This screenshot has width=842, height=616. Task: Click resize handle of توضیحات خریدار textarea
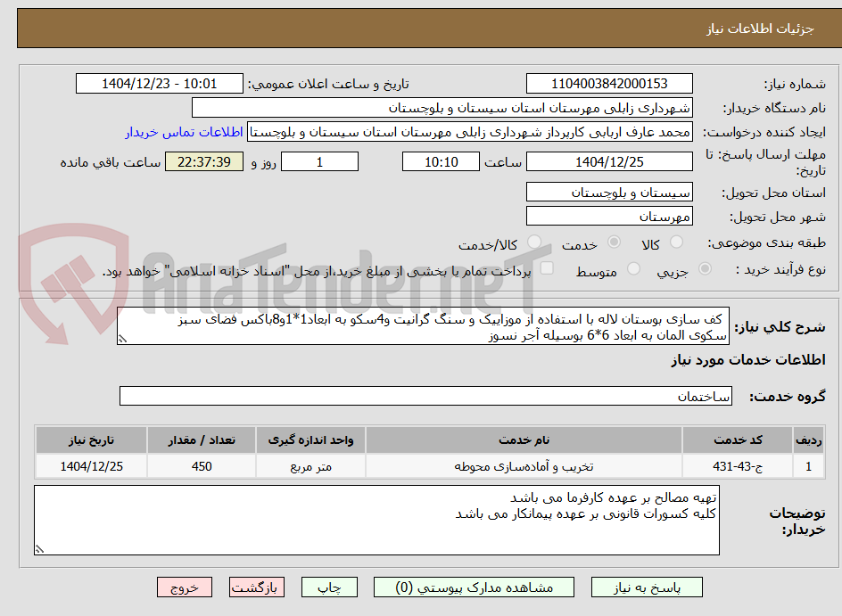[40, 549]
